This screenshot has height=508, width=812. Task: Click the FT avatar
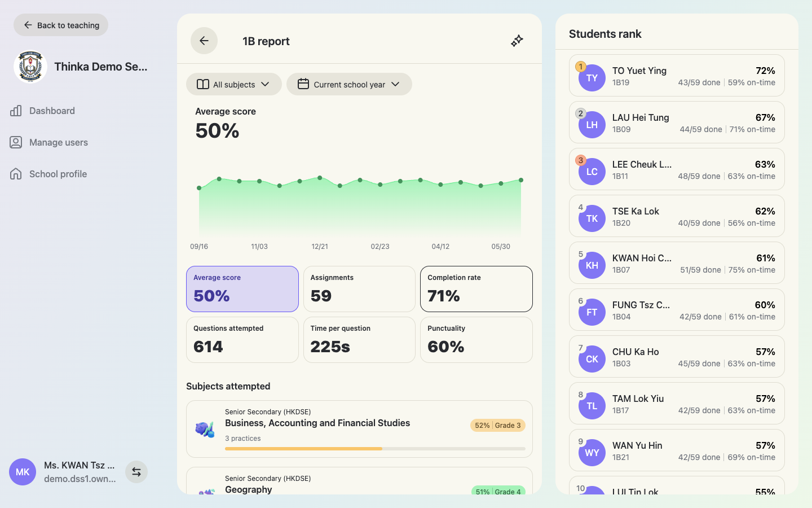pyautogui.click(x=592, y=312)
